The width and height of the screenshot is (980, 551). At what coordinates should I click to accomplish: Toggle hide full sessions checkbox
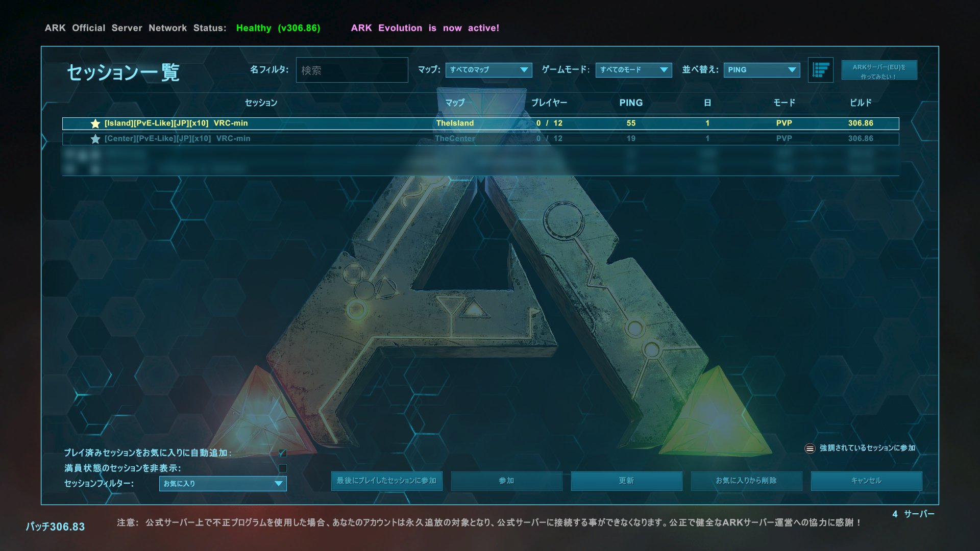pos(283,468)
